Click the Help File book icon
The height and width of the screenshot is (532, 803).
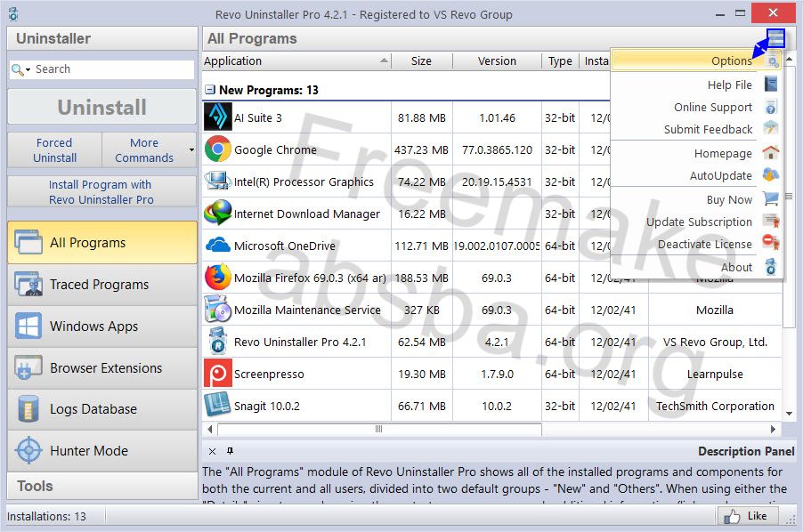[x=771, y=84]
